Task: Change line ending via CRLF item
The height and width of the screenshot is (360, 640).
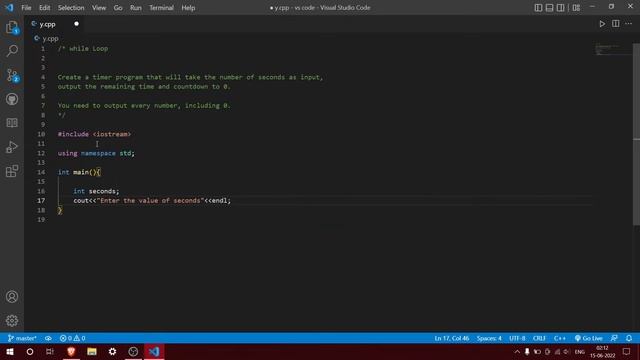Action: (x=539, y=338)
